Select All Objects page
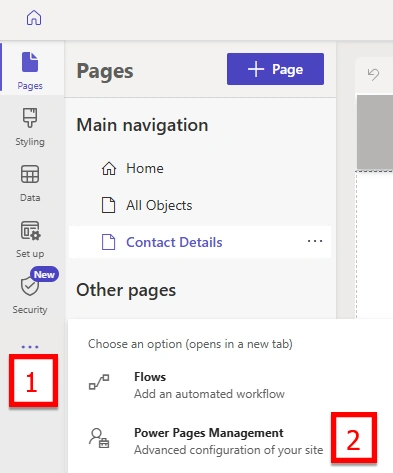This screenshot has height=473, width=393. pos(200,205)
